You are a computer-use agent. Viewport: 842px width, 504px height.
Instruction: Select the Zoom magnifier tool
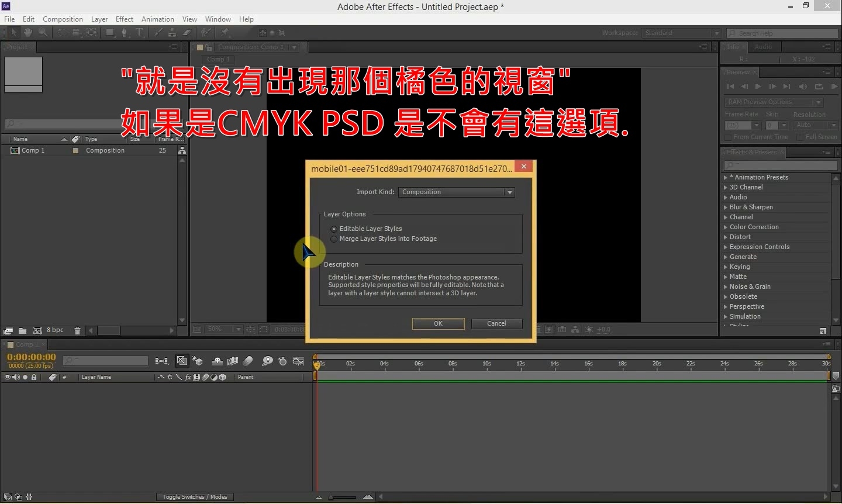coord(43,33)
